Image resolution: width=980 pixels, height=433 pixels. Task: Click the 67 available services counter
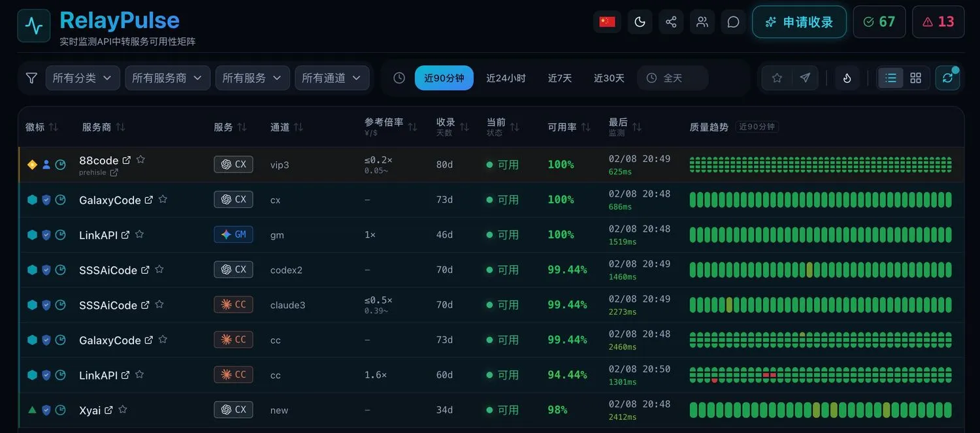[879, 22]
